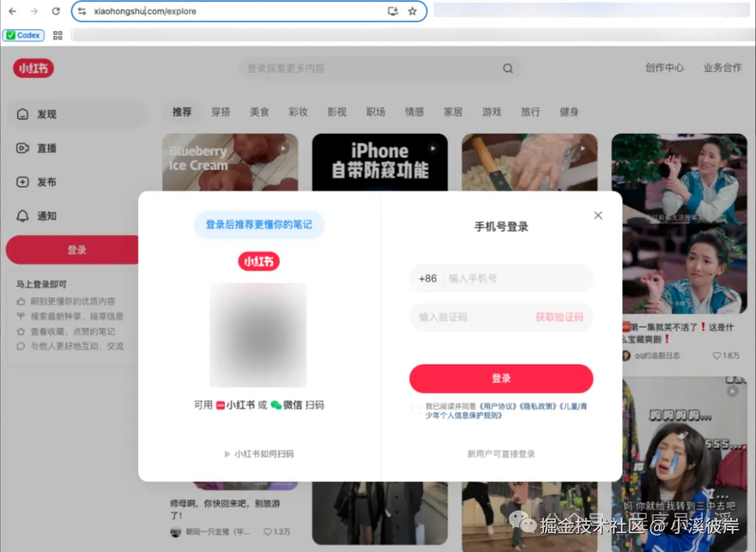756x552 pixels.
Task: Switch to the 彩妆 tab
Action: pyautogui.click(x=298, y=112)
